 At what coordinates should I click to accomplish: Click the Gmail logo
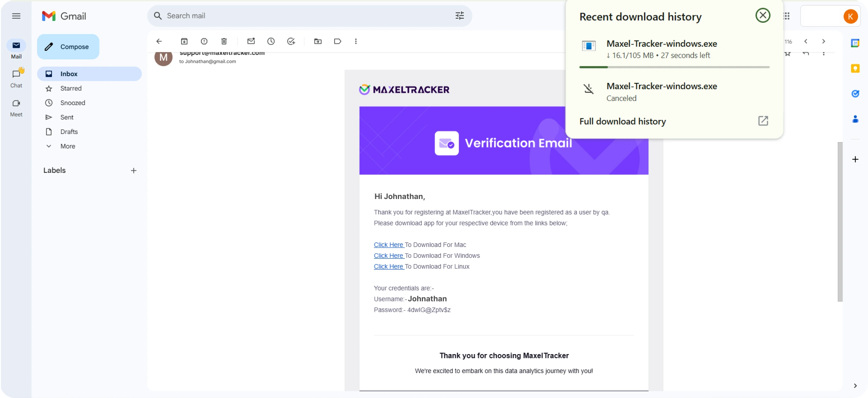[64, 16]
